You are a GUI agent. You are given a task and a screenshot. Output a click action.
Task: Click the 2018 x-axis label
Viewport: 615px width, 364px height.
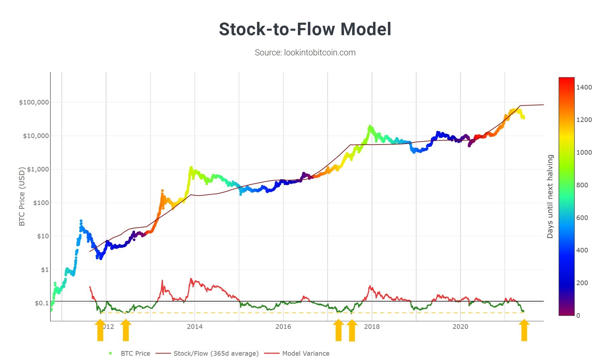click(x=372, y=326)
